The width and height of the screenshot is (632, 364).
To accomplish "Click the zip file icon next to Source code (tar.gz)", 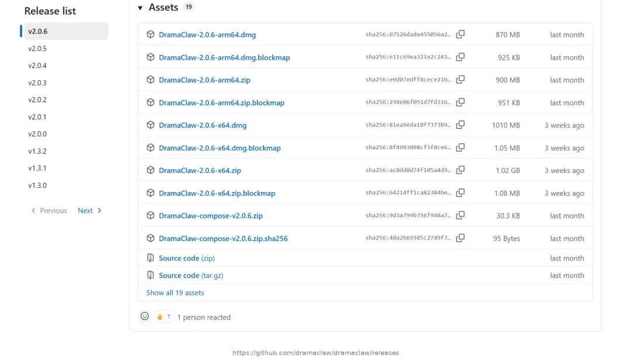I will 150,275.
